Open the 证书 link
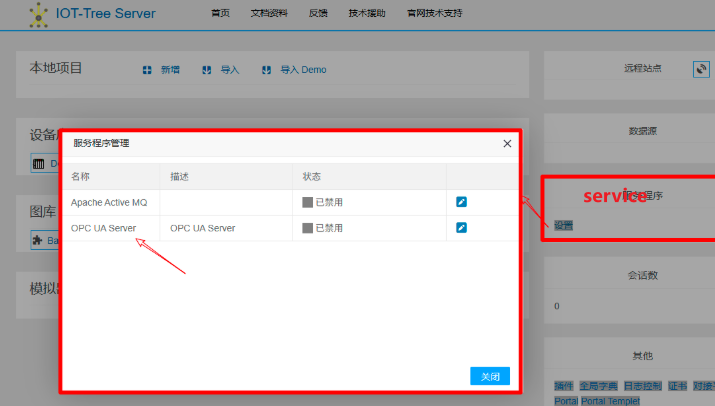 [x=677, y=386]
